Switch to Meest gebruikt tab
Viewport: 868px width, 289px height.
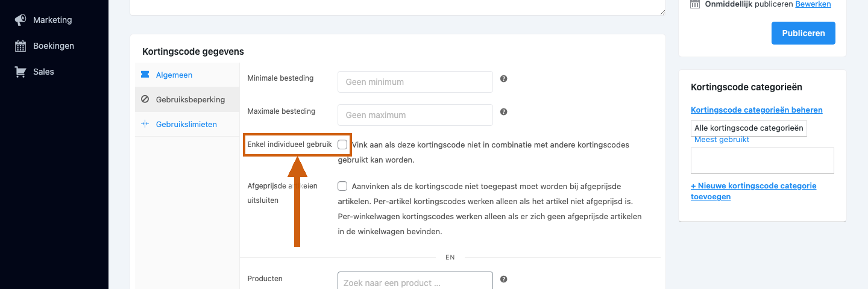tap(722, 139)
